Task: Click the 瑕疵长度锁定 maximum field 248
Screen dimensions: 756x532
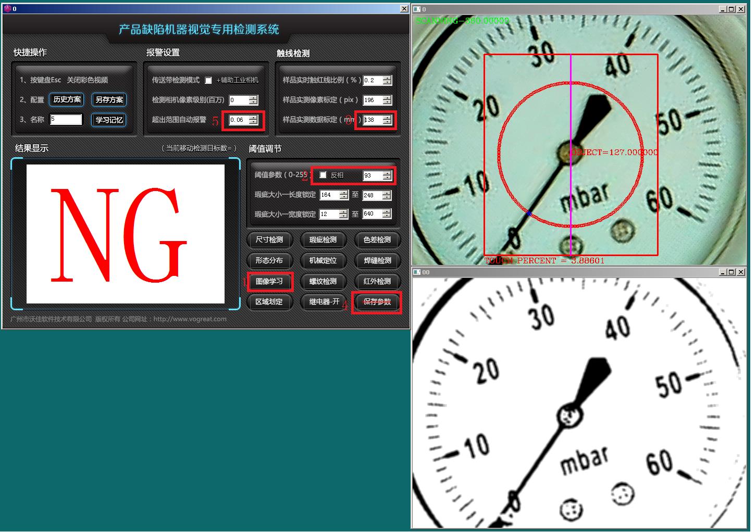Action: click(x=373, y=195)
